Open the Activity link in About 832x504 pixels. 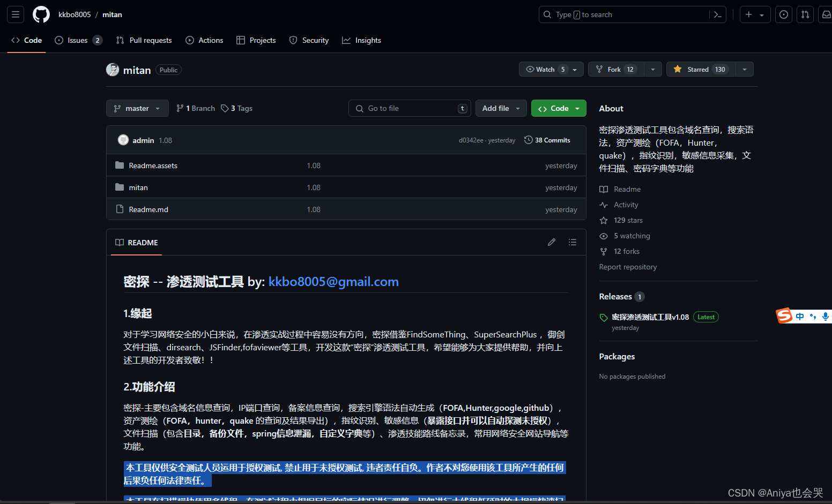pyautogui.click(x=619, y=205)
